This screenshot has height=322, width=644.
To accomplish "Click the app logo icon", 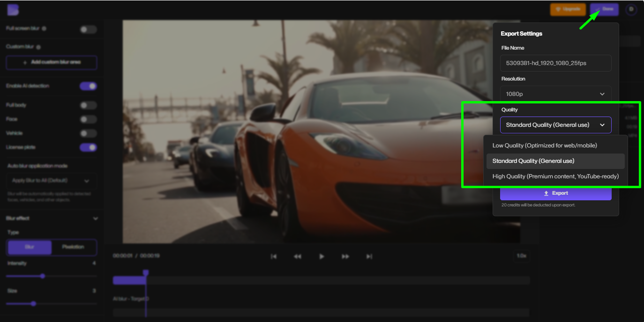I will [x=13, y=10].
